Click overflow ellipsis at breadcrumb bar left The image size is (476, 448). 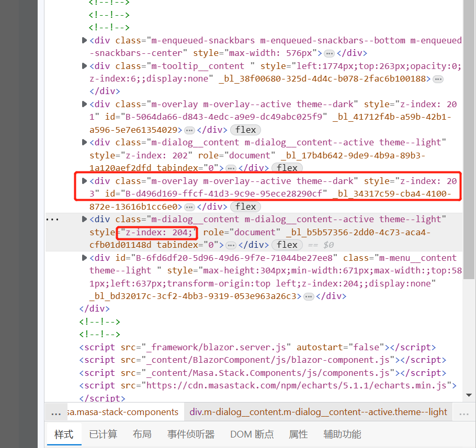tap(56, 412)
